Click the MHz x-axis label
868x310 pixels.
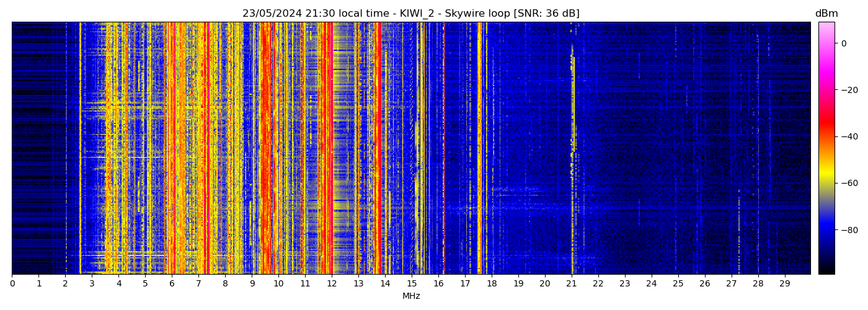click(411, 296)
